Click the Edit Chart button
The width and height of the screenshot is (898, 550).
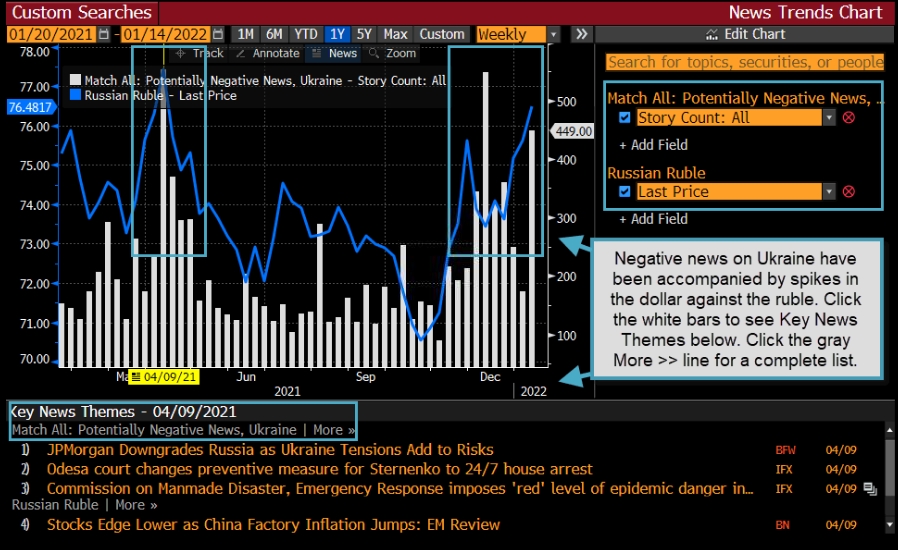(746, 34)
